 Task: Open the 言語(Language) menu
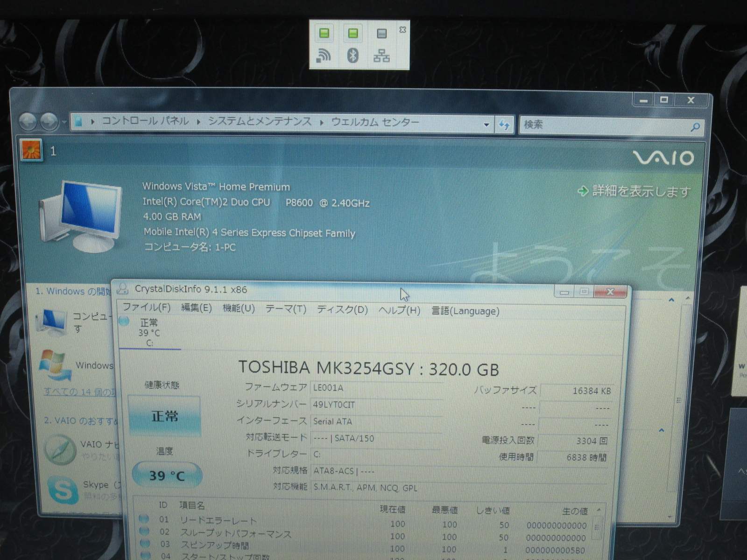coord(465,311)
